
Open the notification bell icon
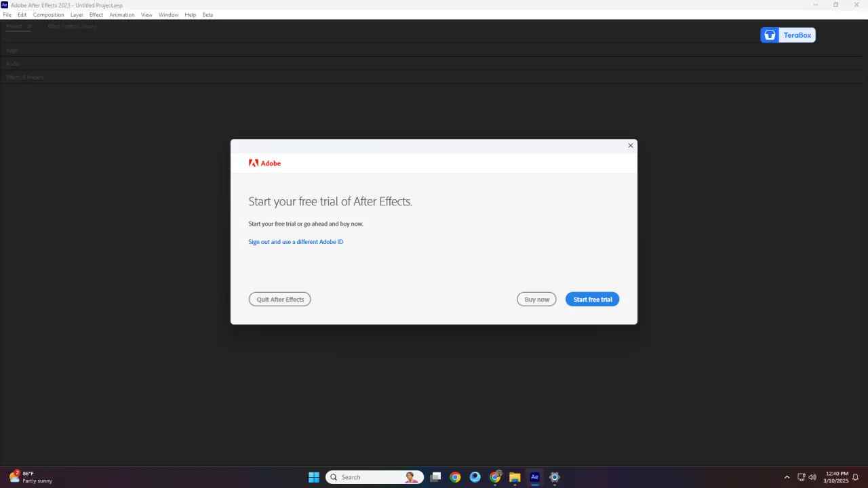click(856, 477)
